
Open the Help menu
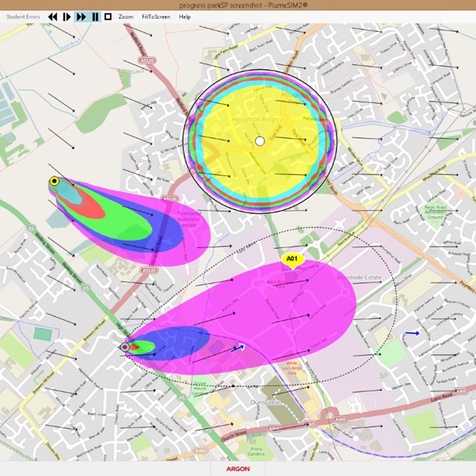pos(185,16)
